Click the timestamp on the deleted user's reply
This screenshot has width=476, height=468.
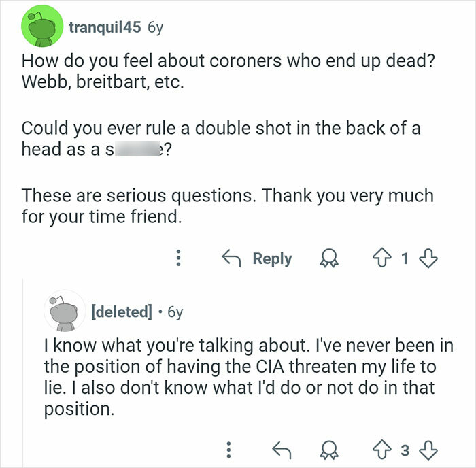pyautogui.click(x=175, y=312)
